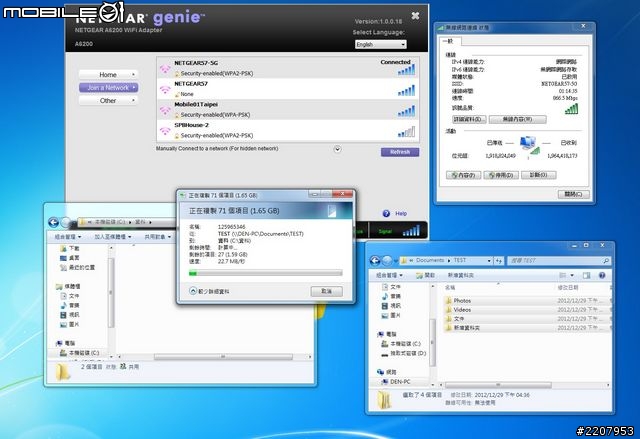Image resolution: width=640 pixels, height=439 pixels.
Task: Click the network activity computers icon
Action: [x=529, y=146]
